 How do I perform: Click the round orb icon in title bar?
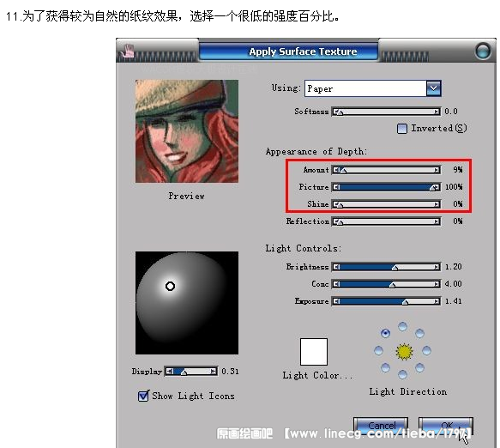click(483, 51)
